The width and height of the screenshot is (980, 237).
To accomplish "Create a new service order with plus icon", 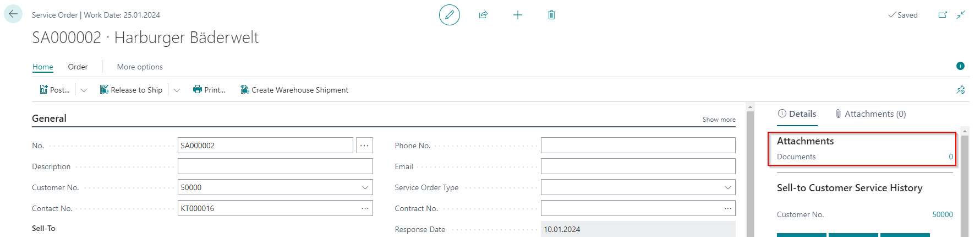I will coord(517,15).
